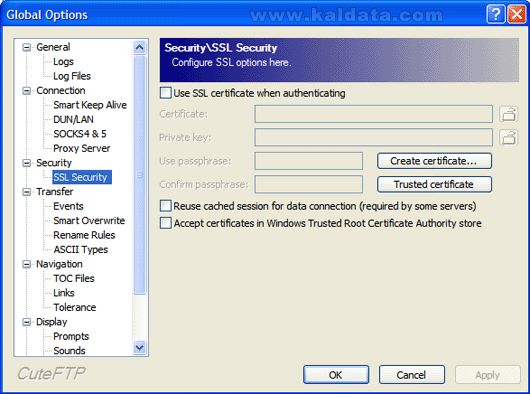The image size is (530, 394).
Task: Browse for the Certificate file
Action: pyautogui.click(x=509, y=114)
